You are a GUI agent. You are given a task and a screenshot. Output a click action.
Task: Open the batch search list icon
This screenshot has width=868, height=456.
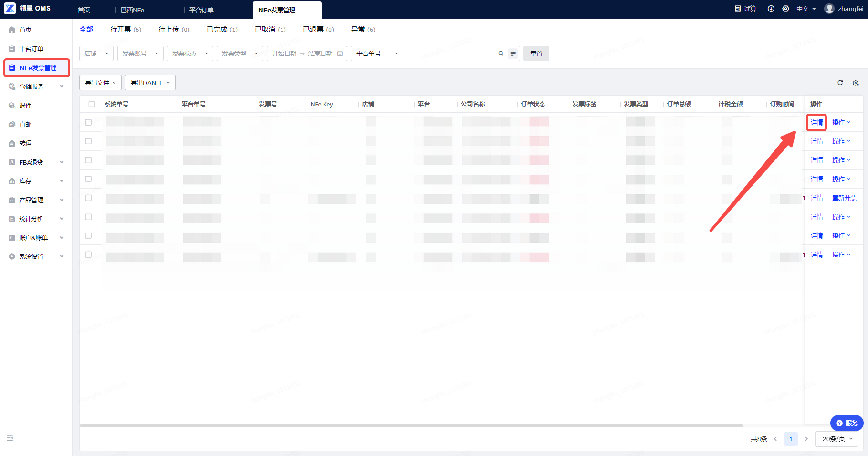pos(513,53)
